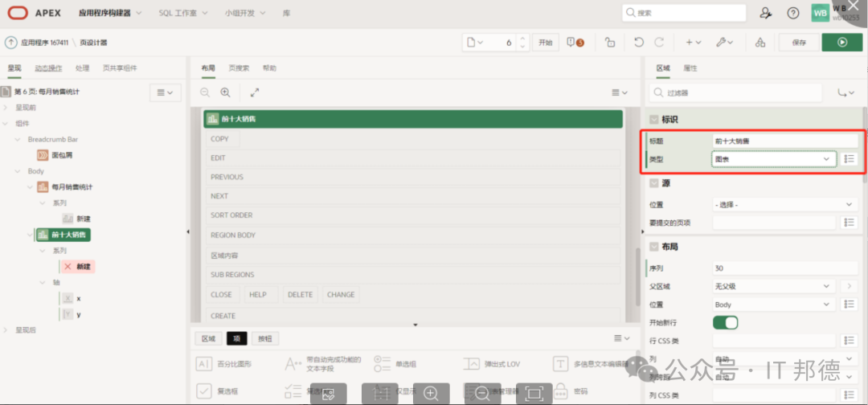
Task: Open the create plus menu
Action: [x=693, y=42]
